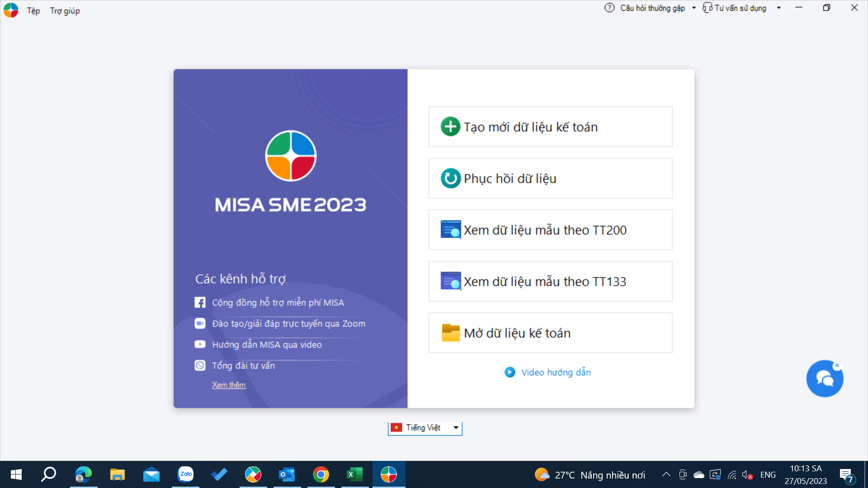Screen dimensions: 868x488
Task: Click the yellow folder open-data icon
Action: coord(451,333)
